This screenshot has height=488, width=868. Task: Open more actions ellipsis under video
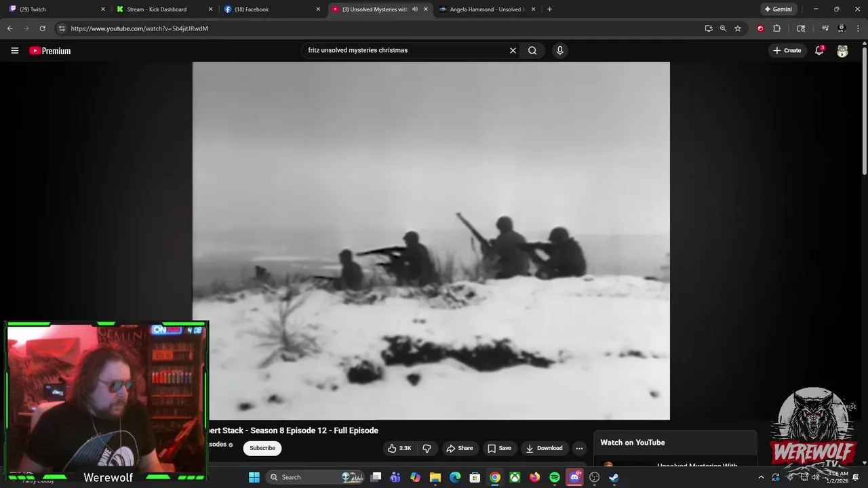579,448
